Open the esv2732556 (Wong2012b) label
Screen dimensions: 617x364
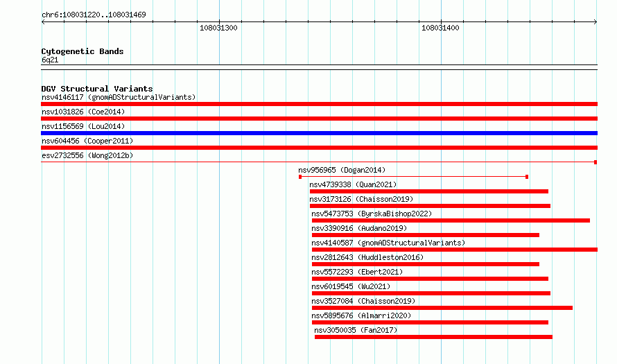click(87, 155)
